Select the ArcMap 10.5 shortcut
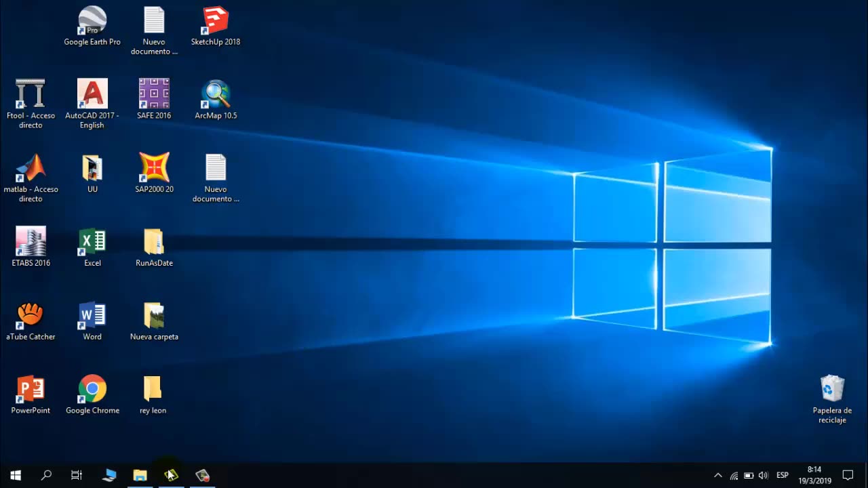The height and width of the screenshot is (488, 868). click(216, 100)
